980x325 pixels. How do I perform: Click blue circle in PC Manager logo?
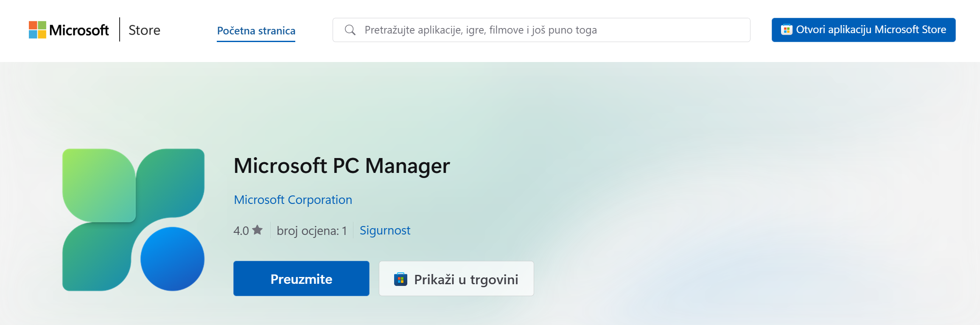coord(172,259)
